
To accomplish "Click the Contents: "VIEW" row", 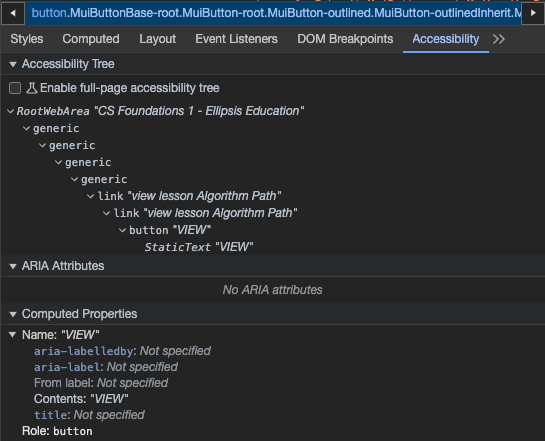I will tap(81, 399).
